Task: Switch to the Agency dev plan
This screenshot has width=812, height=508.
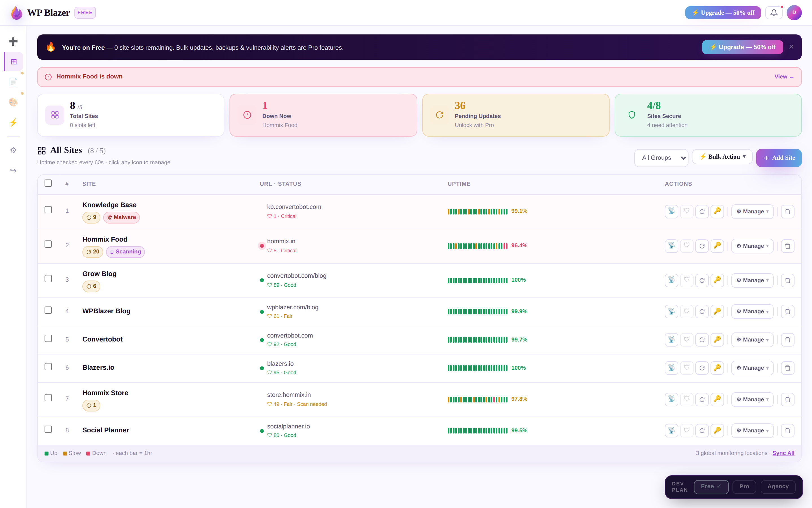Action: click(778, 487)
